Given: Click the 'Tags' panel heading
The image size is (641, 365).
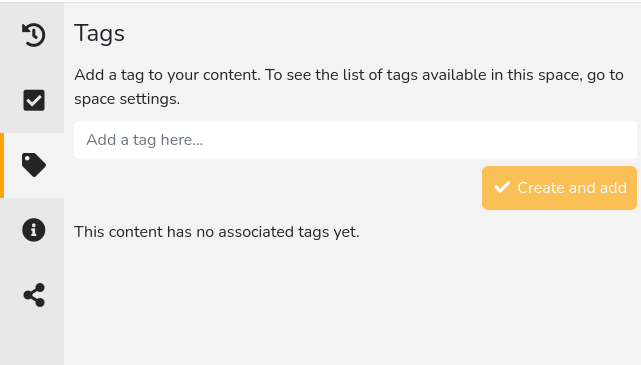Looking at the screenshot, I should click(99, 34).
